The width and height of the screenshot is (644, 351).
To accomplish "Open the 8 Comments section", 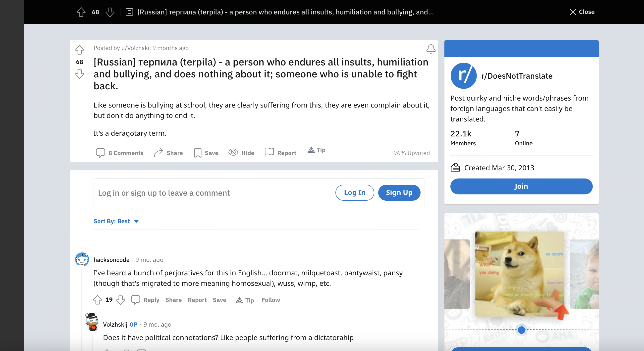I will point(119,153).
